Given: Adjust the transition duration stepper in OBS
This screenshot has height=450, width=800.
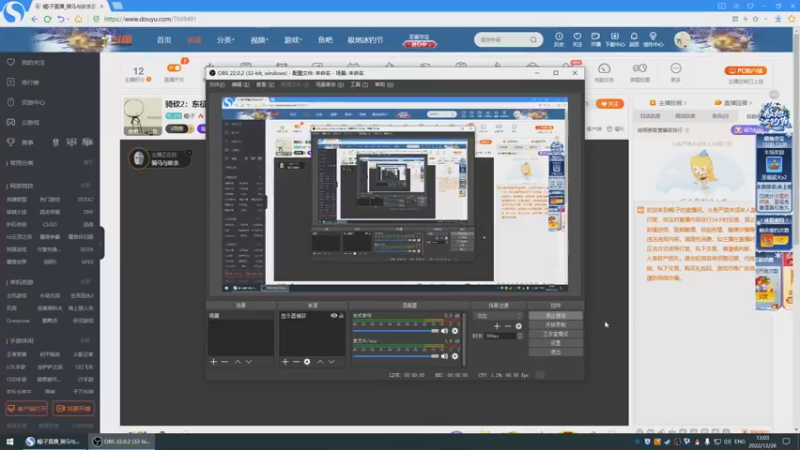Looking at the screenshot, I should (519, 336).
